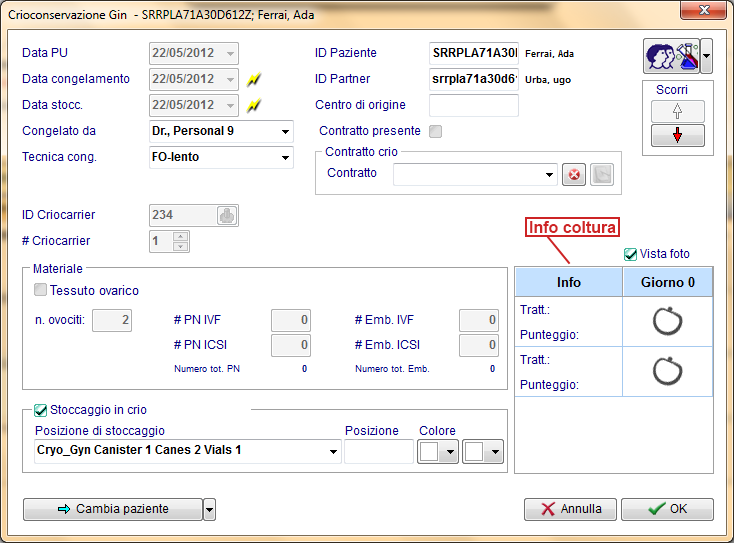Enable the Tessuto ovarico checkbox
The height and width of the screenshot is (543, 734).
pos(40,290)
